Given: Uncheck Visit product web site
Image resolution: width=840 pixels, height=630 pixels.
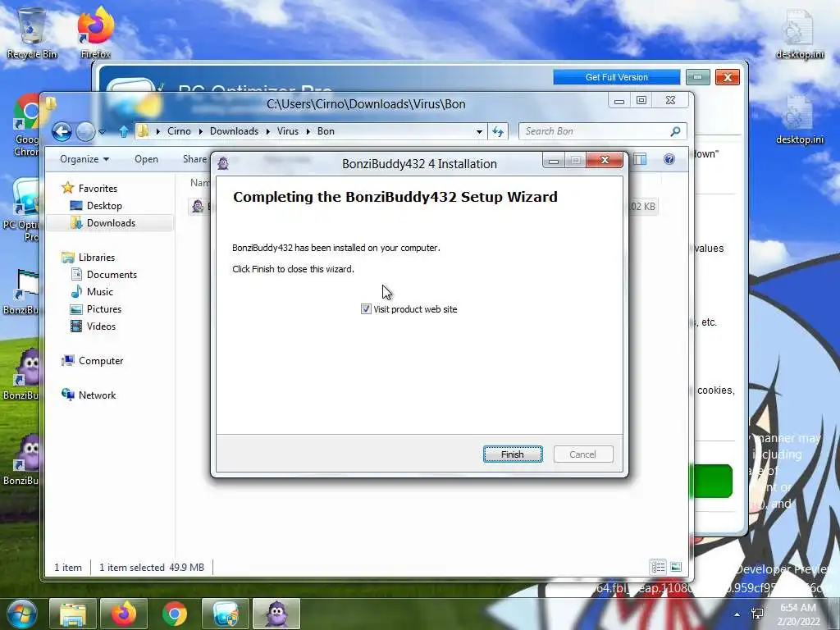Looking at the screenshot, I should coord(366,309).
